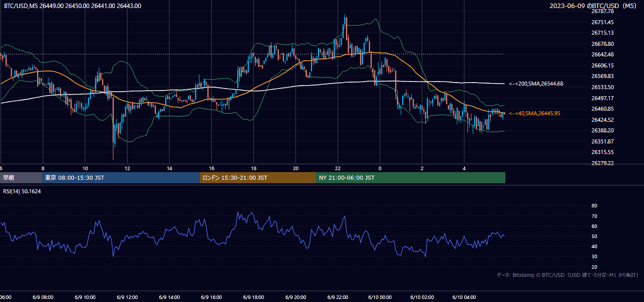
Task: Click price axis label 26569.83
Action: [602, 76]
